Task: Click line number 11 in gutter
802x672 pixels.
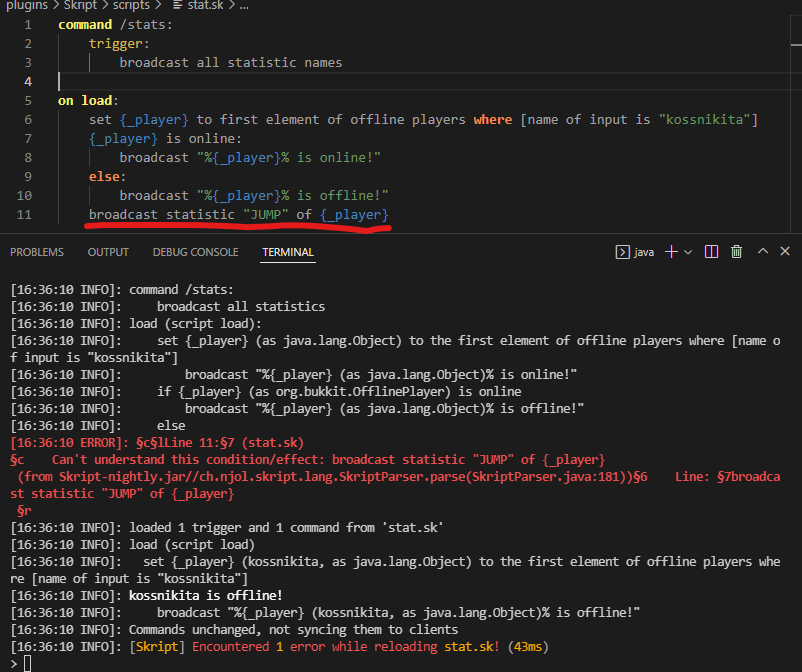Action: pos(24,215)
